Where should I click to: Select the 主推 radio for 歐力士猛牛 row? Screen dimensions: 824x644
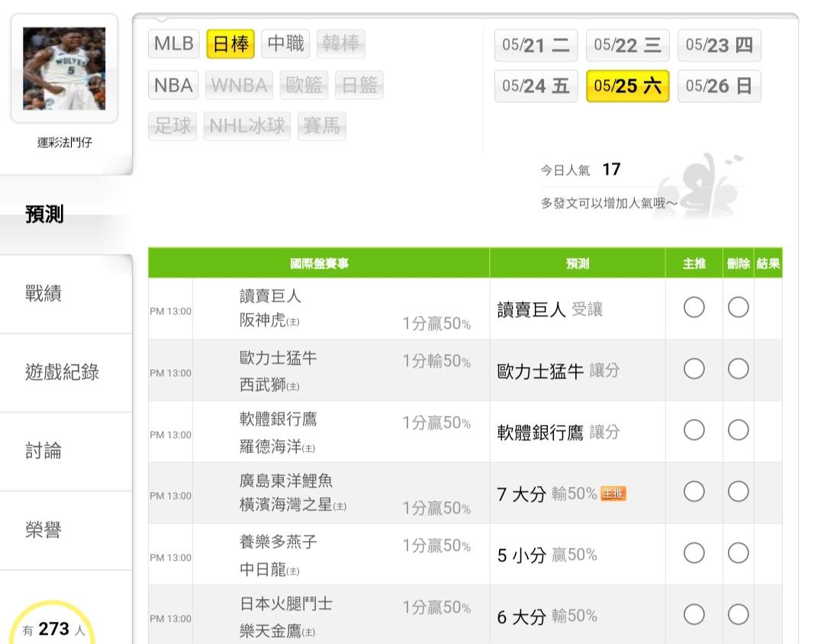click(694, 369)
